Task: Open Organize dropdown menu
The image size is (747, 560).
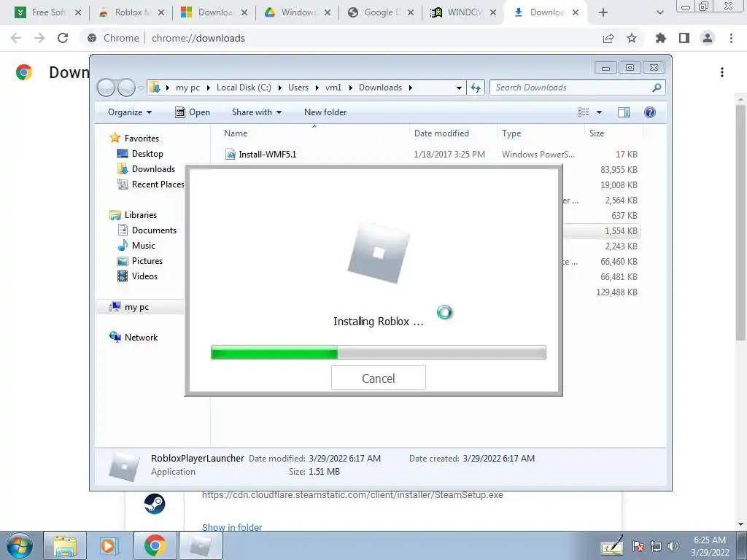Action: (130, 112)
